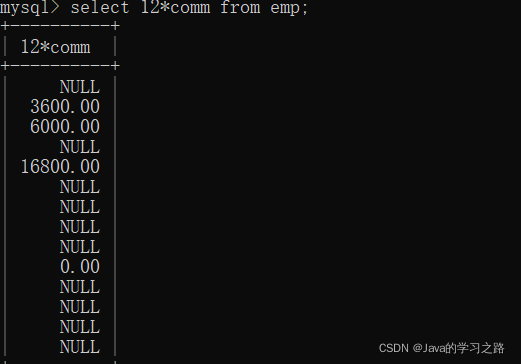Click the top table border line
The height and width of the screenshot is (364, 521).
[x=60, y=26]
